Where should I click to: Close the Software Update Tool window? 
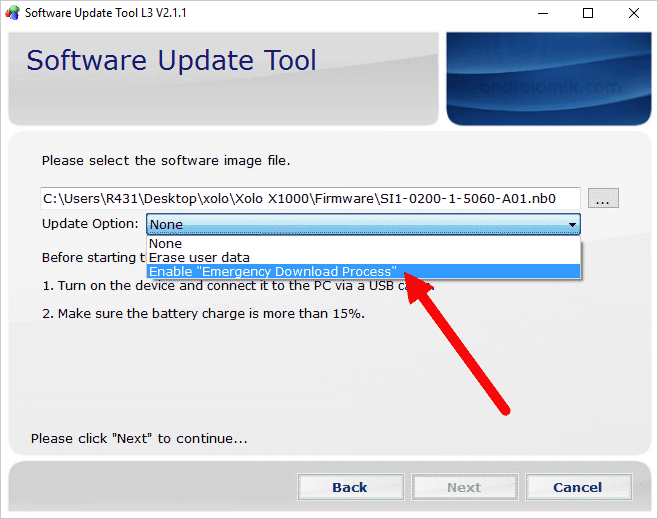coord(633,14)
